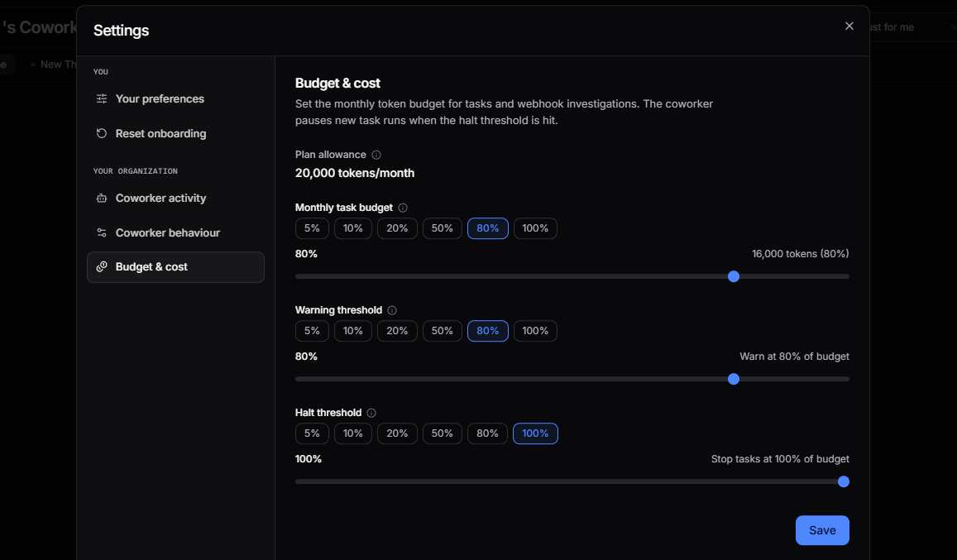Open the Budget & cost section

click(176, 267)
